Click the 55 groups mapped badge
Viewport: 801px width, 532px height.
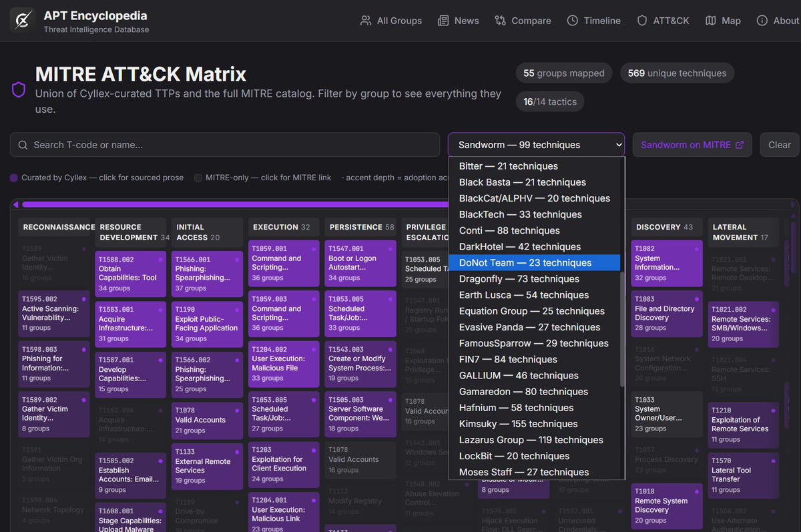tap(565, 73)
